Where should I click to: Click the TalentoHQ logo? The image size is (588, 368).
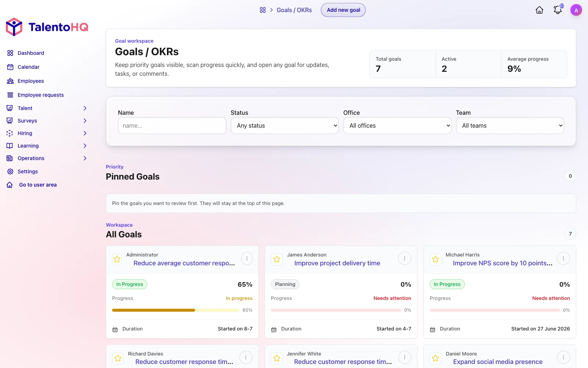(x=47, y=27)
